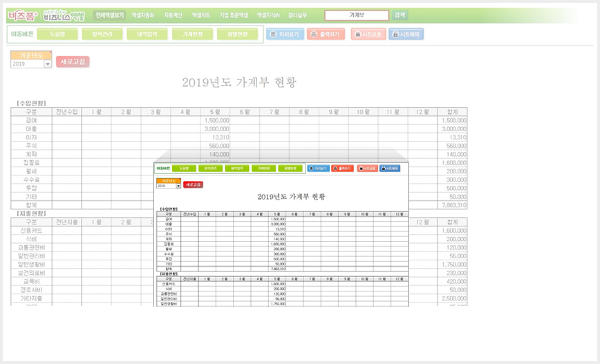
Task: Click the red 새로고침 button in foreground preview
Action: click(194, 184)
